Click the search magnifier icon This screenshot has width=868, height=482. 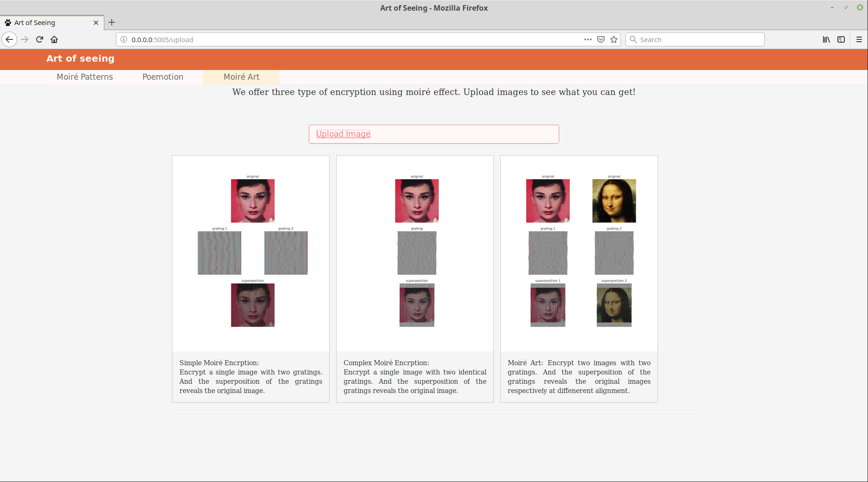click(x=633, y=39)
